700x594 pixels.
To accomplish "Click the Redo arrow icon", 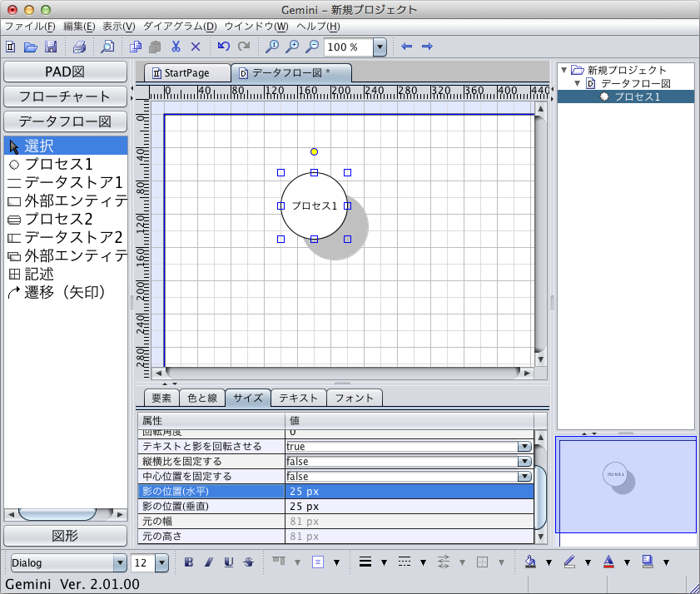I will click(x=244, y=46).
